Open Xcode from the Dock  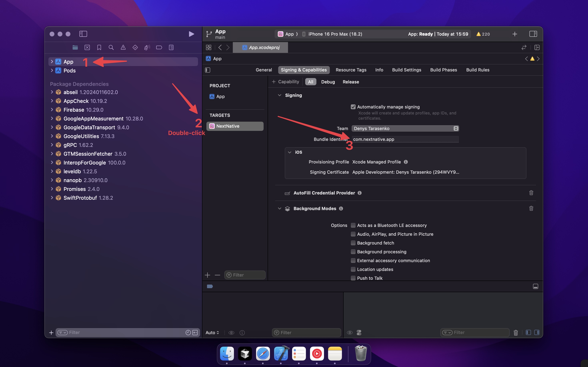281,353
